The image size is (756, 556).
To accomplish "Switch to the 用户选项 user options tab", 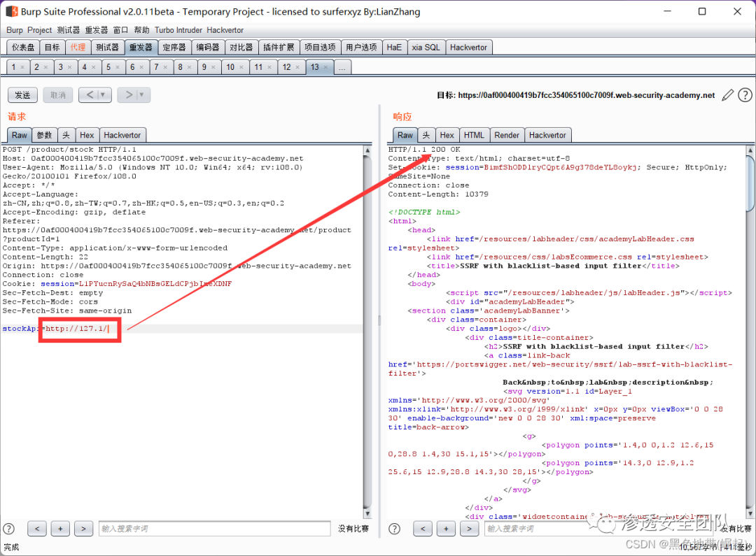I will 362,48.
